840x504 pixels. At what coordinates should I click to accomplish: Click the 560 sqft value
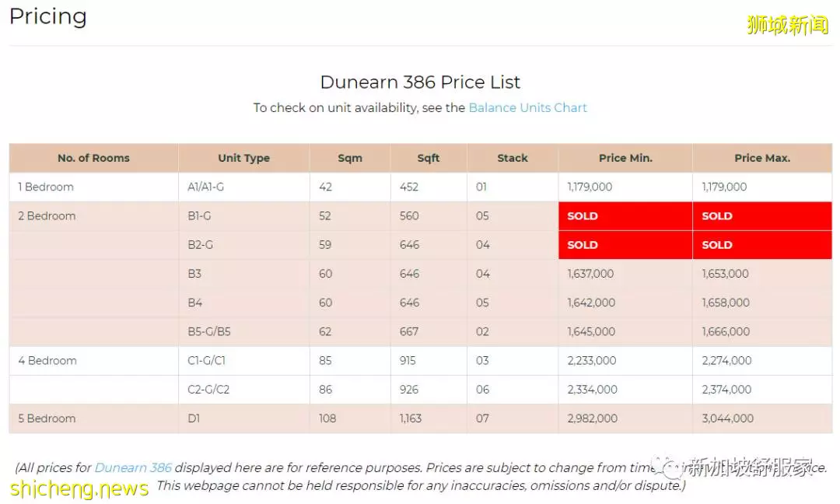tap(409, 216)
